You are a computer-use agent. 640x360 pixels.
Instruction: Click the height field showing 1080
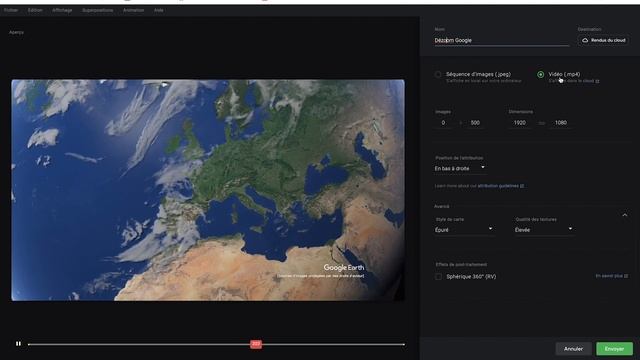tap(561, 123)
